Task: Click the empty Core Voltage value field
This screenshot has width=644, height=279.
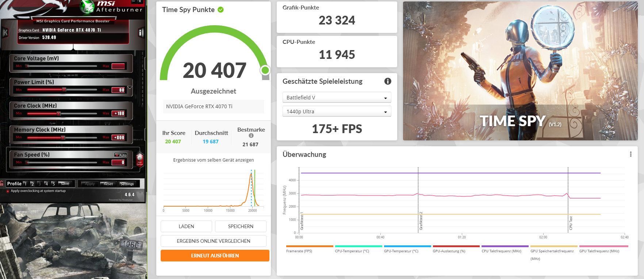Action: [x=118, y=66]
